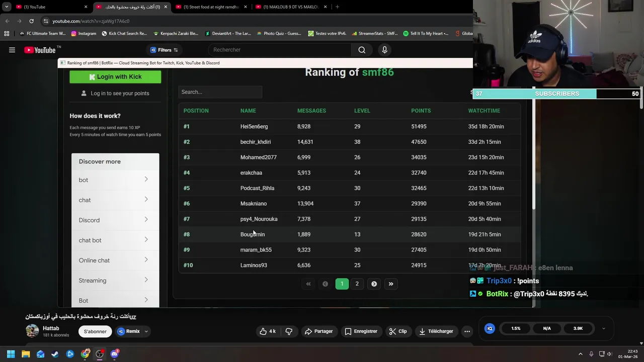The image size is (644, 362).
Task: Open Steam from the taskbar
Action: pyautogui.click(x=55, y=354)
